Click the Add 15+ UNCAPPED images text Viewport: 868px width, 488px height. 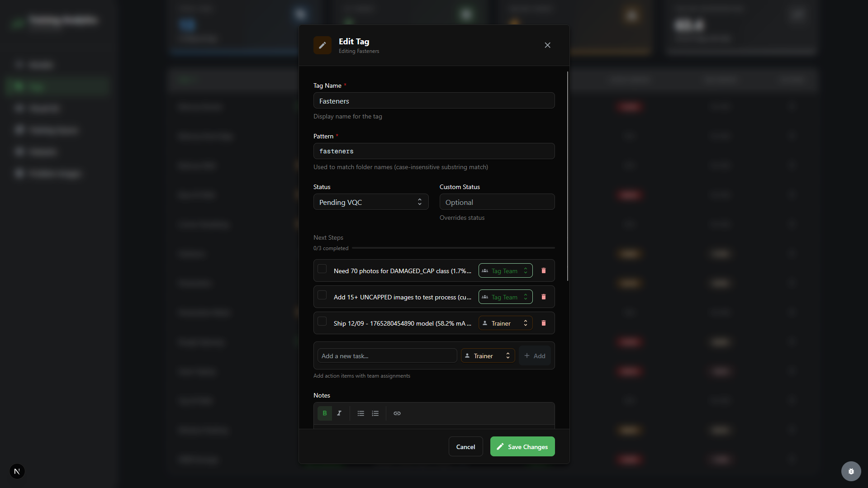pos(402,297)
